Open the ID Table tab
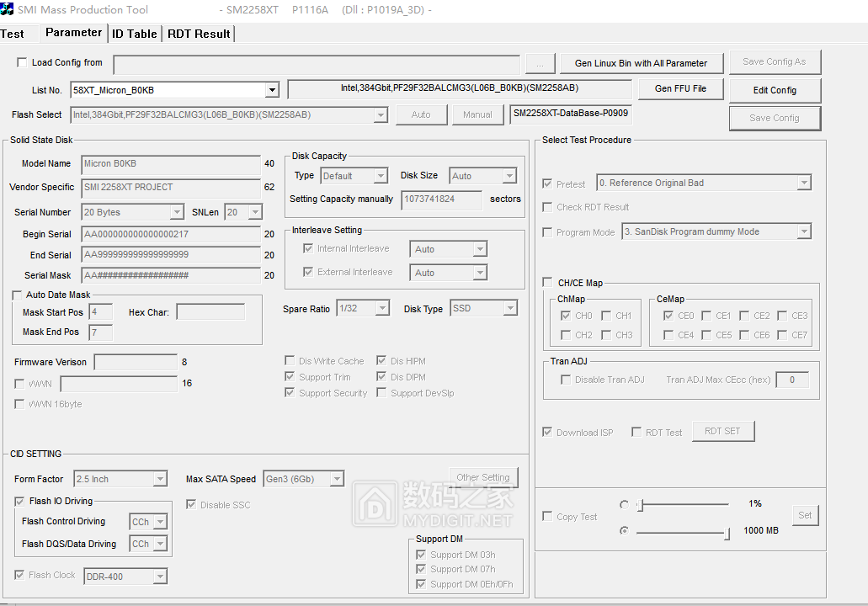Viewport: 868px width, 606px height. (135, 34)
